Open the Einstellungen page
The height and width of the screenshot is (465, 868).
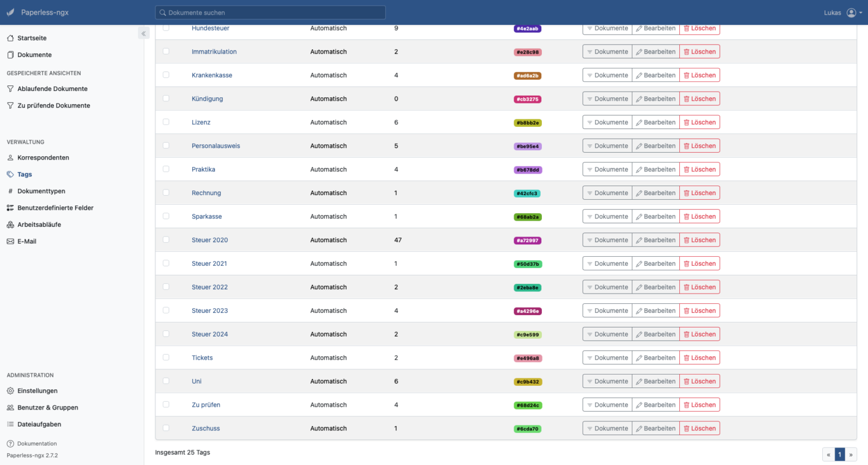click(37, 390)
